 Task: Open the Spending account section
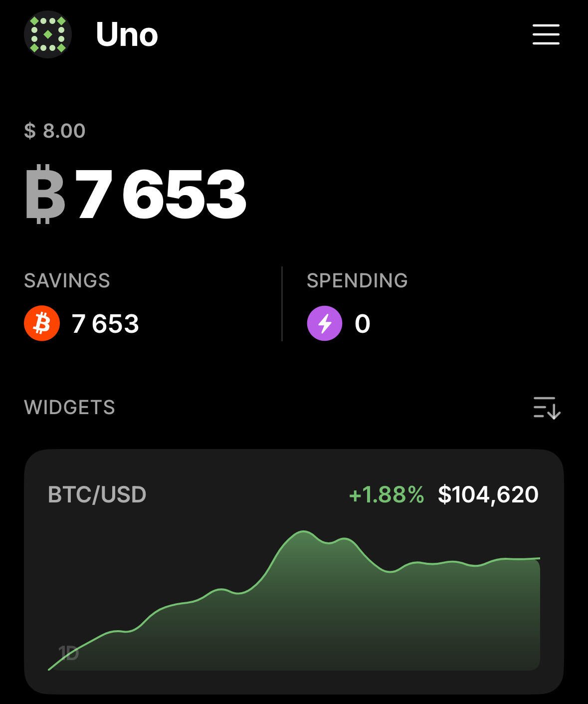(x=357, y=304)
